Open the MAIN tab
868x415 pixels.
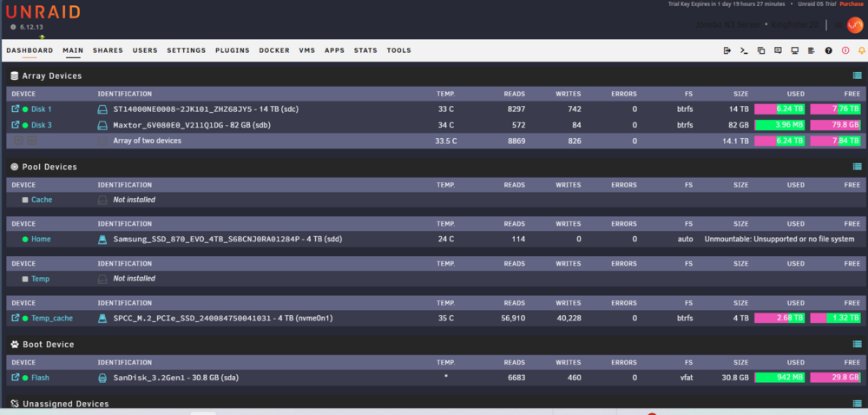pos(73,50)
